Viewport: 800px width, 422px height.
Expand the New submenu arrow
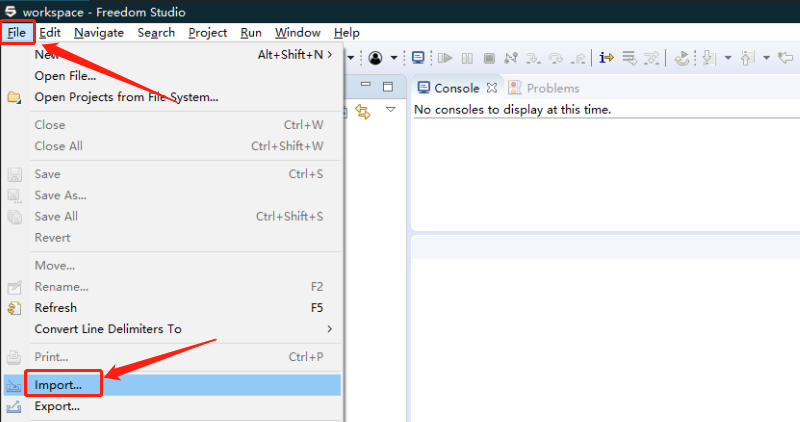[330, 55]
